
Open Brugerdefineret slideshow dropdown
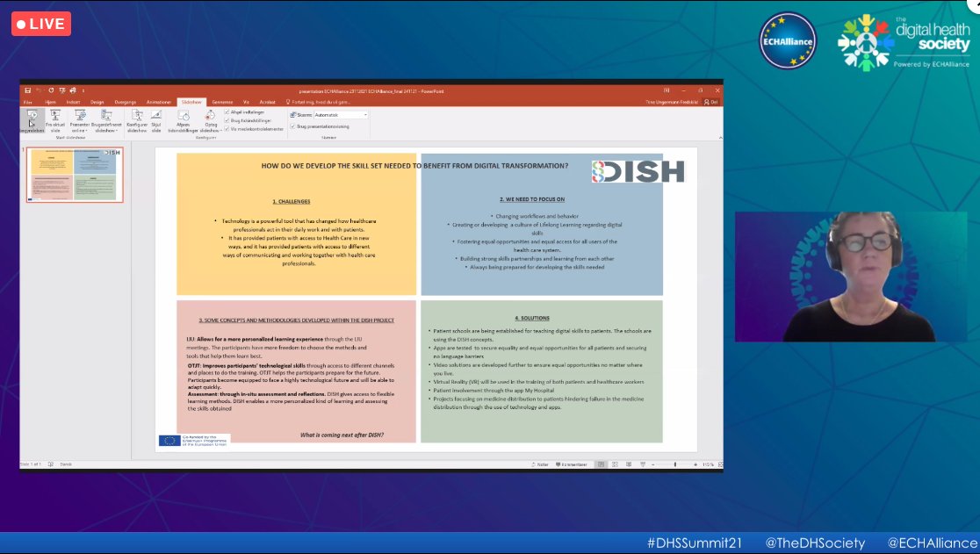[x=106, y=120]
